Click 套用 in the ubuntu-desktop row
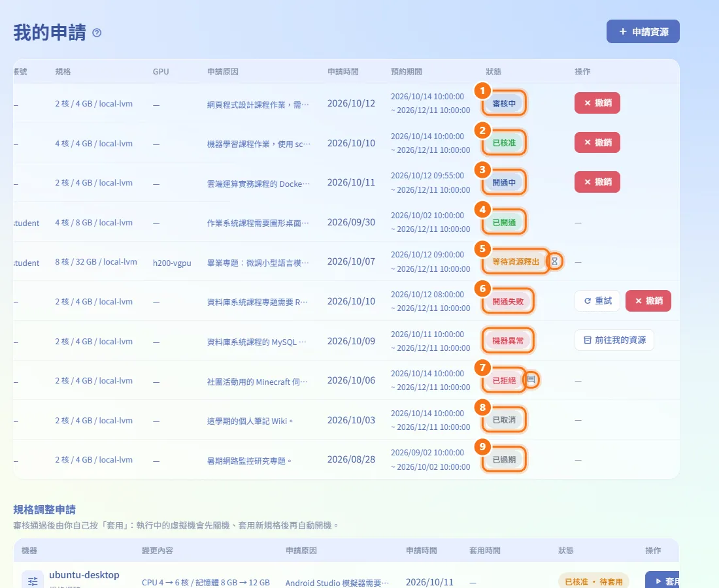The image size is (719, 588). click(662, 580)
